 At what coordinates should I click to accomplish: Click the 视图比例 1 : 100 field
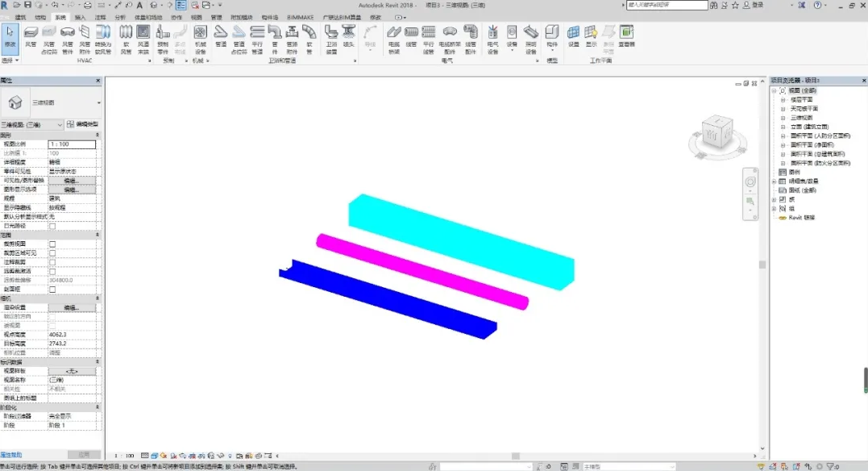(x=72, y=144)
